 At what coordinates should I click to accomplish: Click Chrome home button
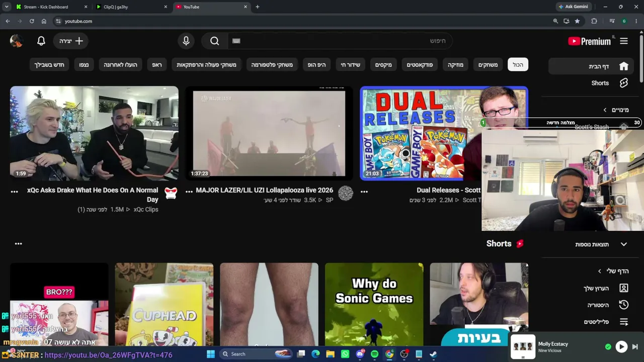(44, 21)
